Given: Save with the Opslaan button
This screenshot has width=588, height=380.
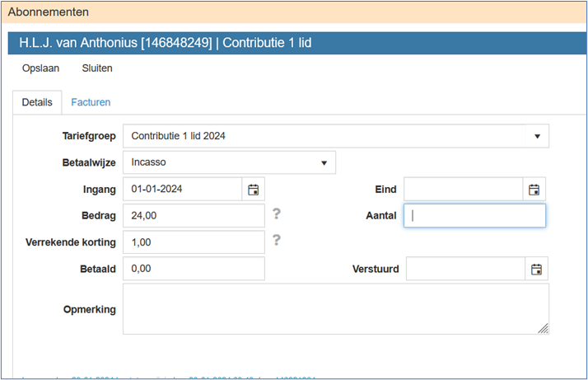Looking at the screenshot, I should pos(40,68).
